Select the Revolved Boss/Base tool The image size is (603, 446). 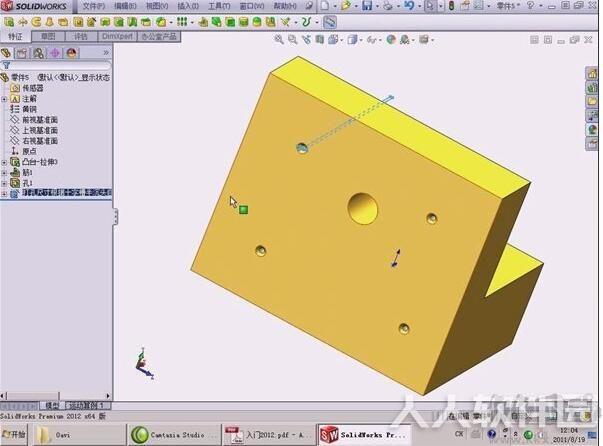[x=23, y=22]
